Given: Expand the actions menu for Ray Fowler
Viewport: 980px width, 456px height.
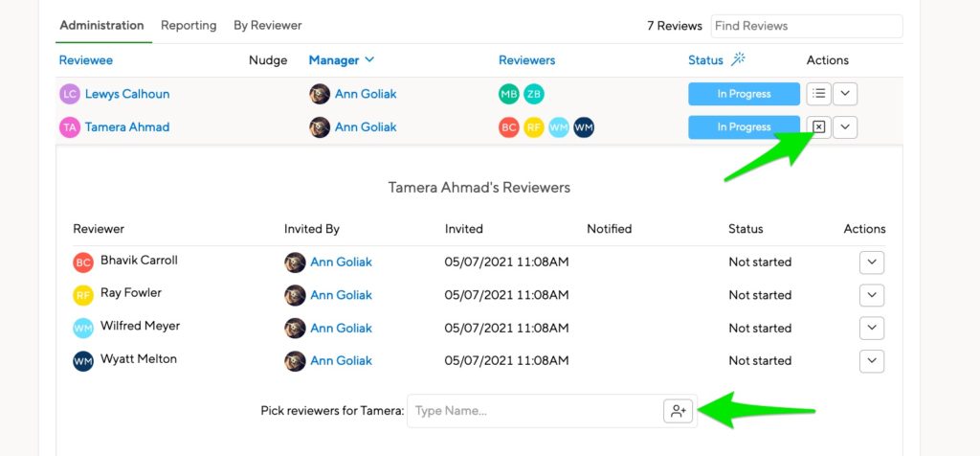Looking at the screenshot, I should coord(872,295).
